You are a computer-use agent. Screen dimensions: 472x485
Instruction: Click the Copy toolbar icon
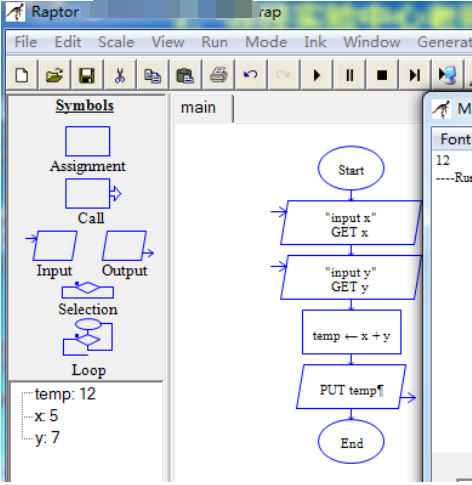coord(152,75)
